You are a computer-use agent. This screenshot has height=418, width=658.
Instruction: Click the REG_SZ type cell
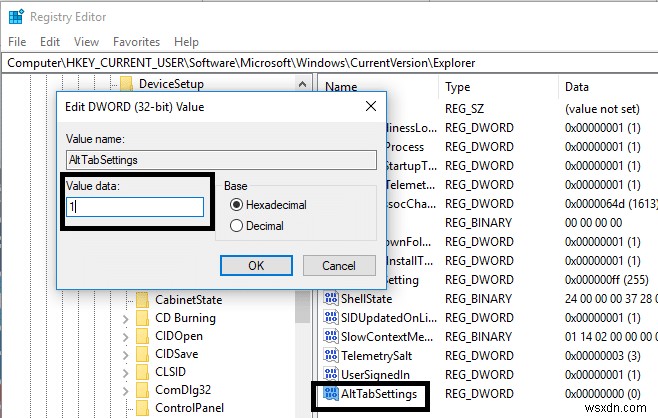point(464,109)
